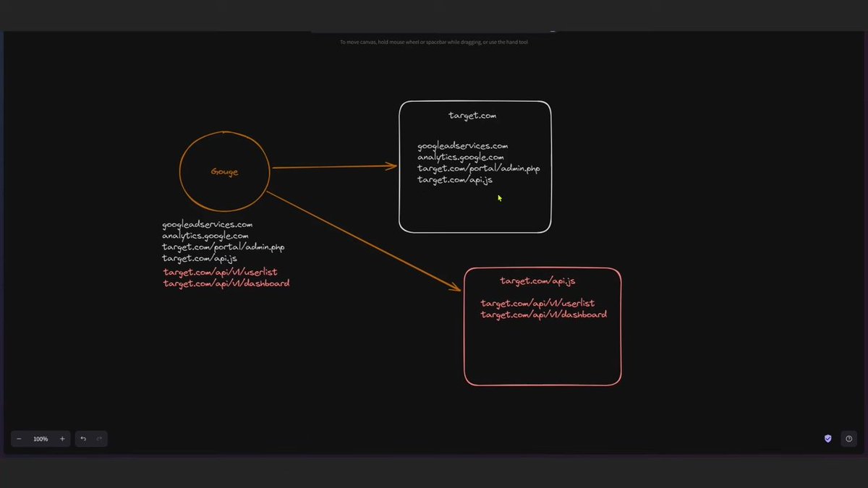Screen dimensions: 868x488
Task: Zoom in with the plus button
Action: pyautogui.click(x=62, y=439)
